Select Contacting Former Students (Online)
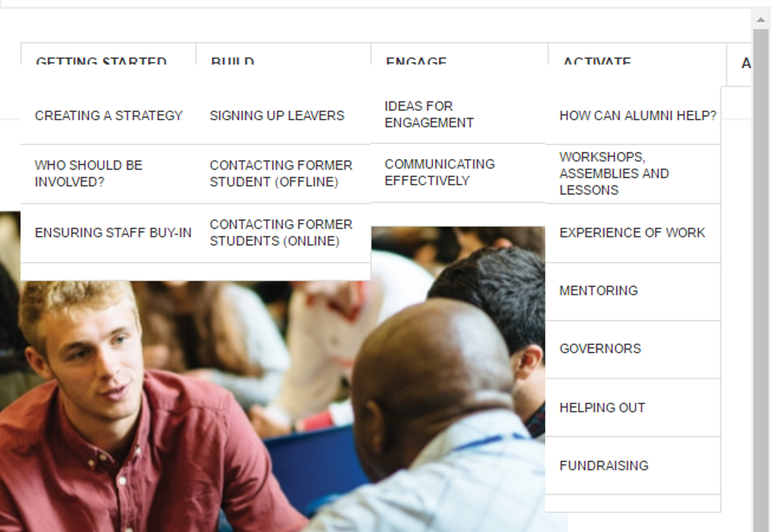Screen dimensions: 771x532 281,233
